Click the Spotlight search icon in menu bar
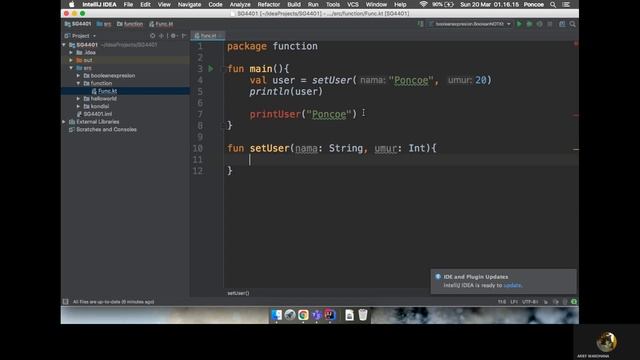The height and width of the screenshot is (360, 640). 553,4
